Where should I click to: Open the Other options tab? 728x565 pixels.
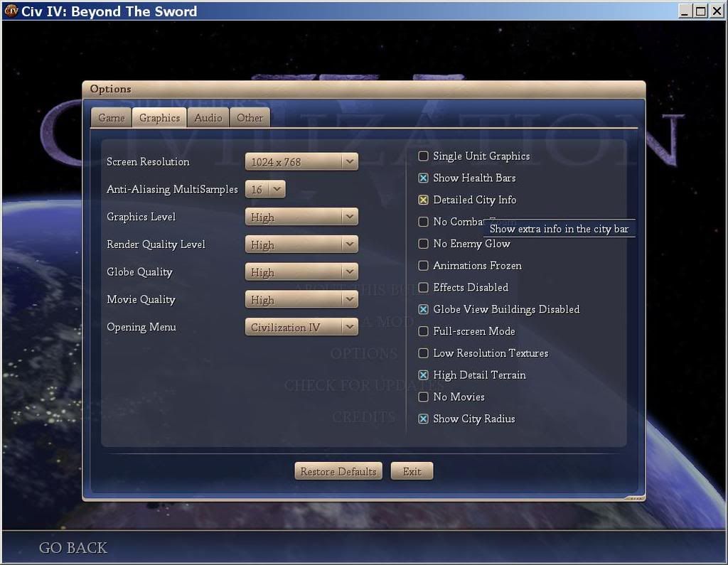[x=250, y=118]
